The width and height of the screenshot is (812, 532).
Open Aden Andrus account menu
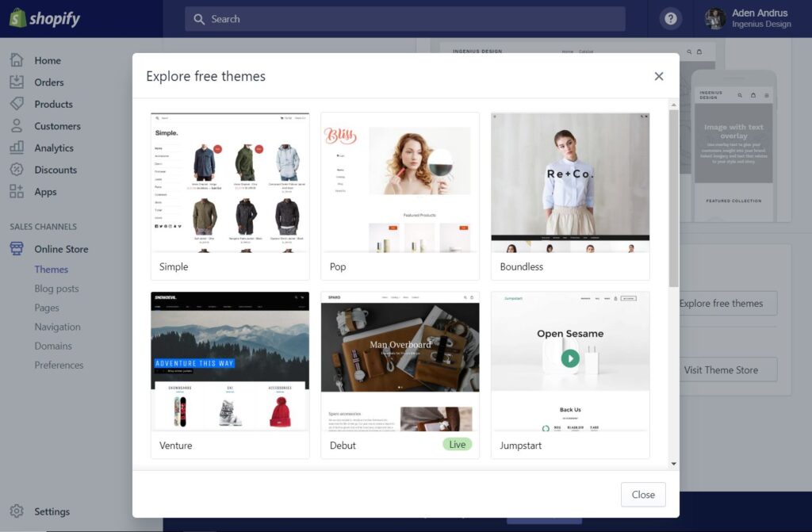point(749,18)
